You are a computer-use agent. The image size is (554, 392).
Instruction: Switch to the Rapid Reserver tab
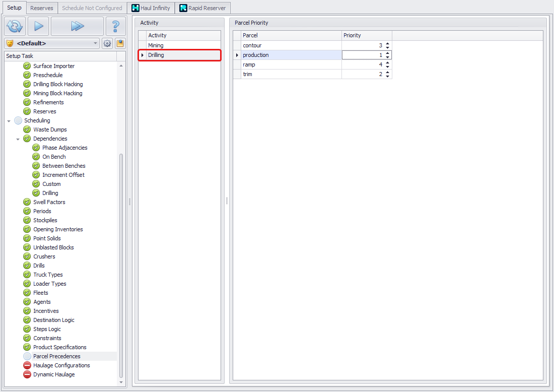[202, 8]
